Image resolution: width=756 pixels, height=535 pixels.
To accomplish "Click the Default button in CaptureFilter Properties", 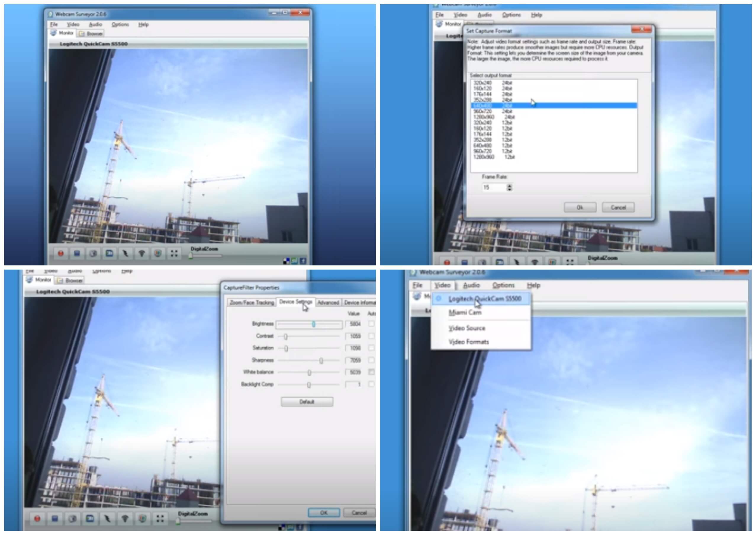I will pos(307,402).
